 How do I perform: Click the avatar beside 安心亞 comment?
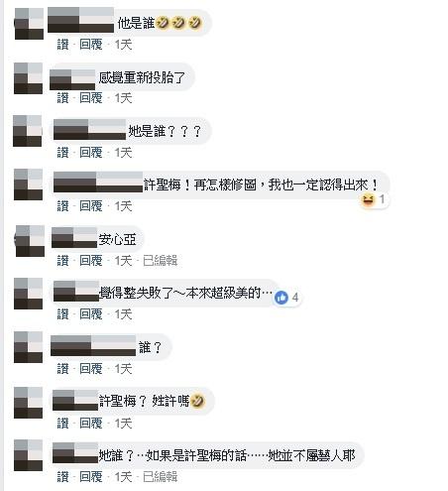tap(30, 241)
